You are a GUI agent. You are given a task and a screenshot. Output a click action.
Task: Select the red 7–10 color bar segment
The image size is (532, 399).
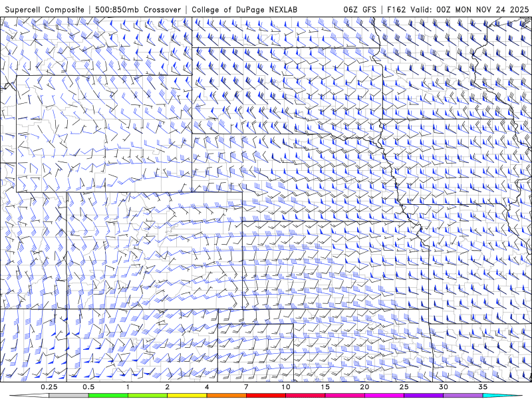[x=265, y=396]
